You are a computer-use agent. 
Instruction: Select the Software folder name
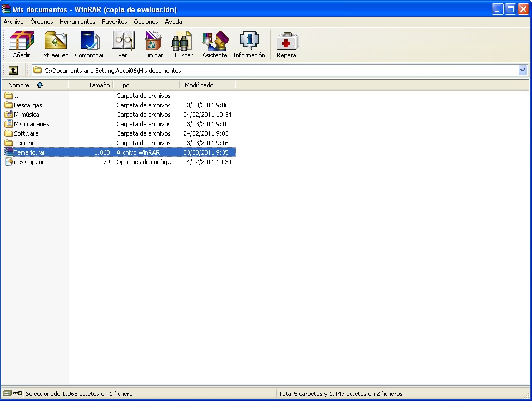click(x=26, y=133)
